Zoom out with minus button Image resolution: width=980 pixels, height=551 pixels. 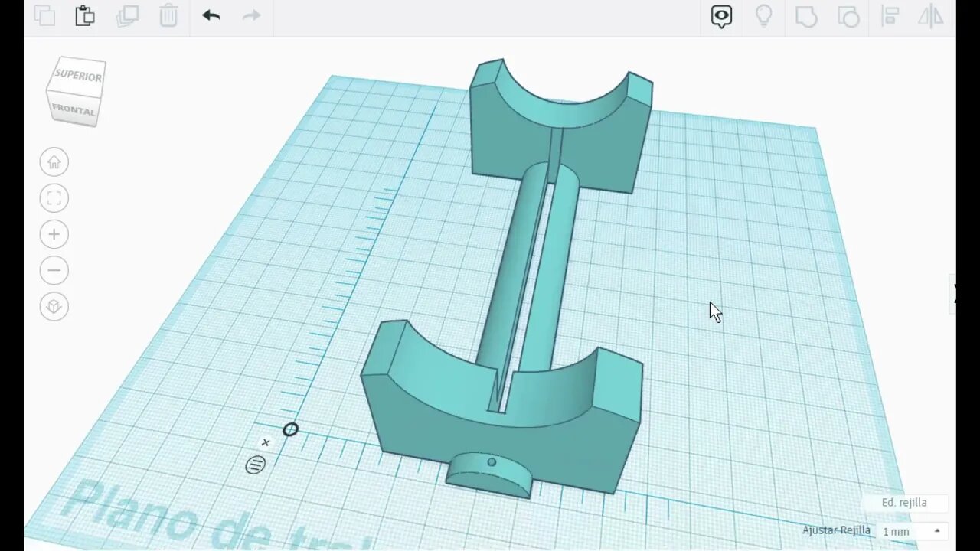click(x=54, y=270)
